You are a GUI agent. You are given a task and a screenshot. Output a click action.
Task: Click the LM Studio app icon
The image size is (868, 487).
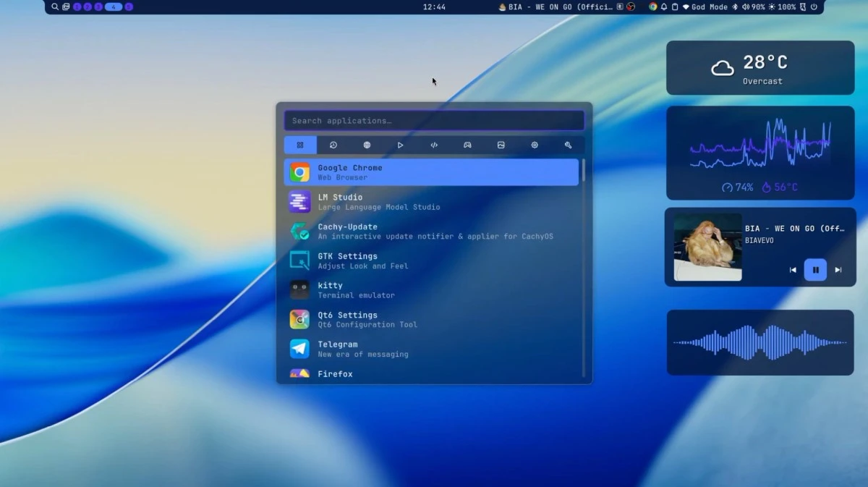pos(299,202)
